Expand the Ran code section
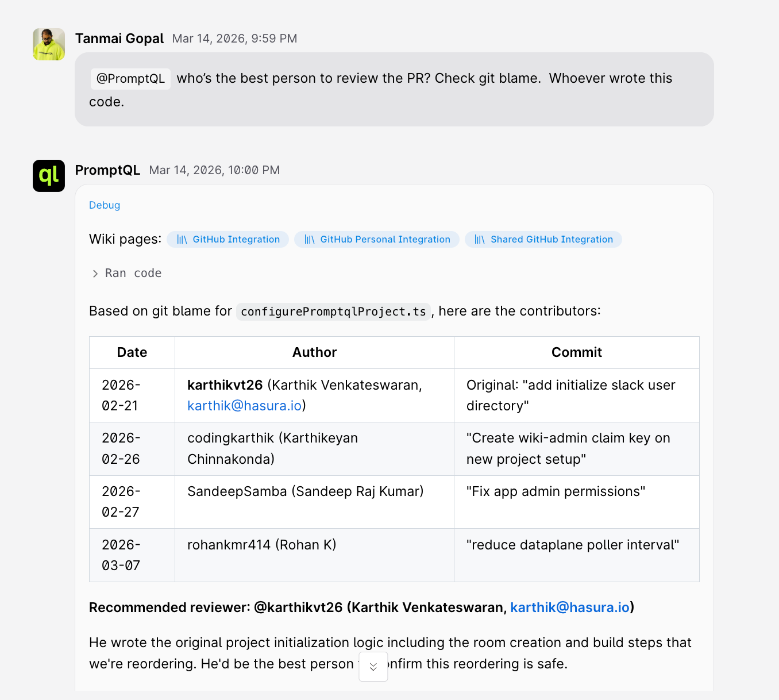Screen dimensions: 779x700 (x=133, y=274)
